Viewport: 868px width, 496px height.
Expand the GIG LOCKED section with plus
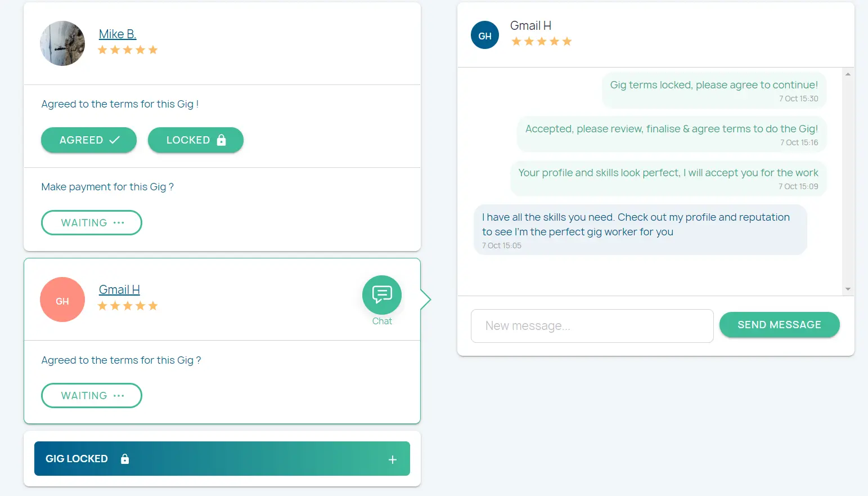[x=393, y=459]
